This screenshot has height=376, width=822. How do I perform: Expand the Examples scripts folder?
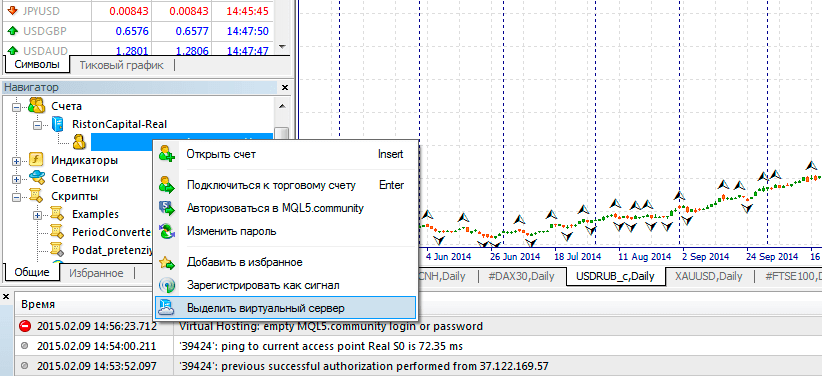(37, 215)
